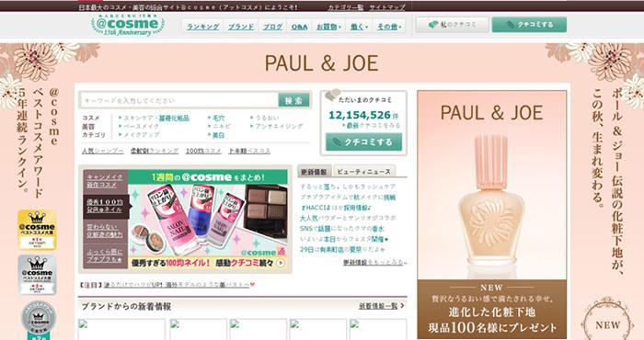The width and height of the screenshot is (644, 340).
Task: Click the green 検索 search button
Action: (x=294, y=100)
